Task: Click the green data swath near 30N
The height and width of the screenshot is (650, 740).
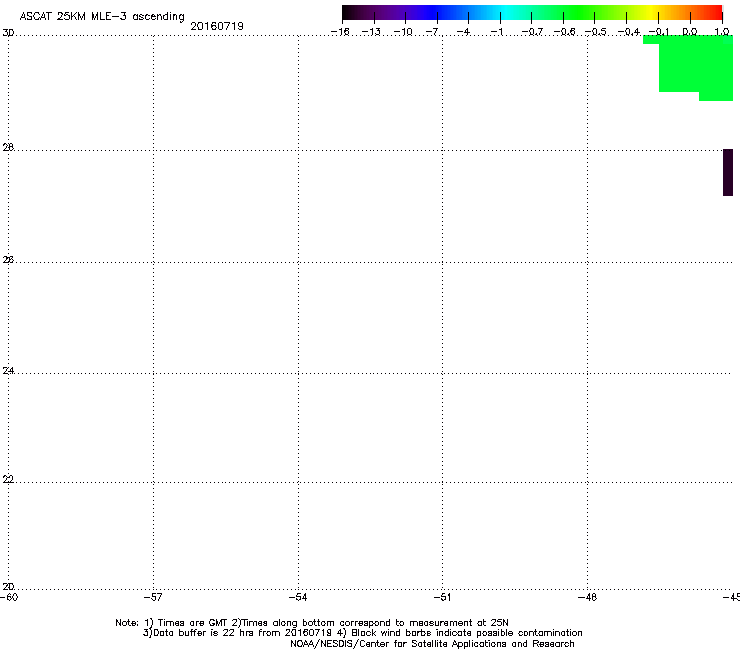Action: 695,66
